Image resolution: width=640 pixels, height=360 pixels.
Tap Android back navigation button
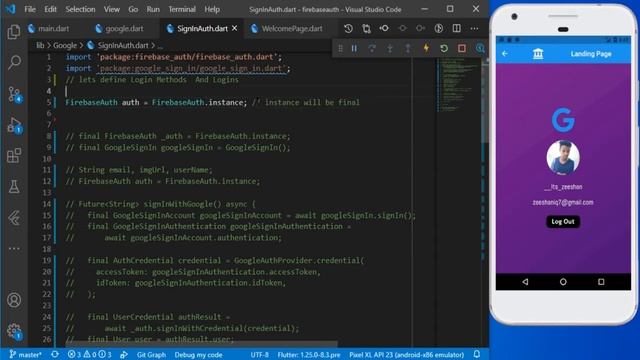(525, 282)
